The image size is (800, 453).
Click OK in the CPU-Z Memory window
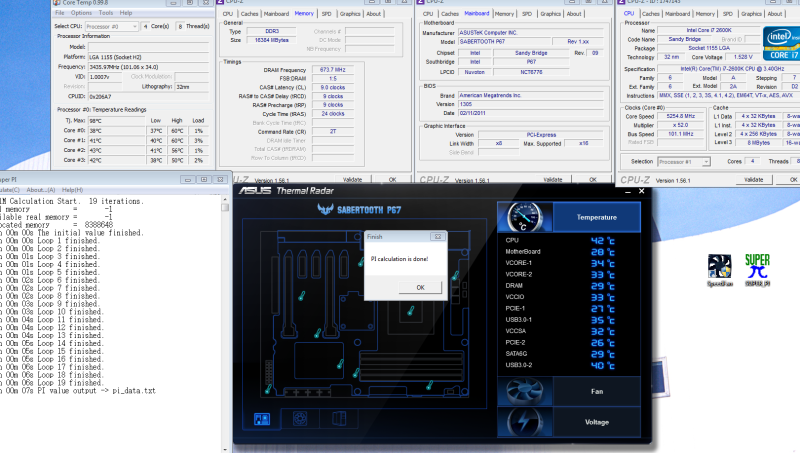(x=392, y=180)
